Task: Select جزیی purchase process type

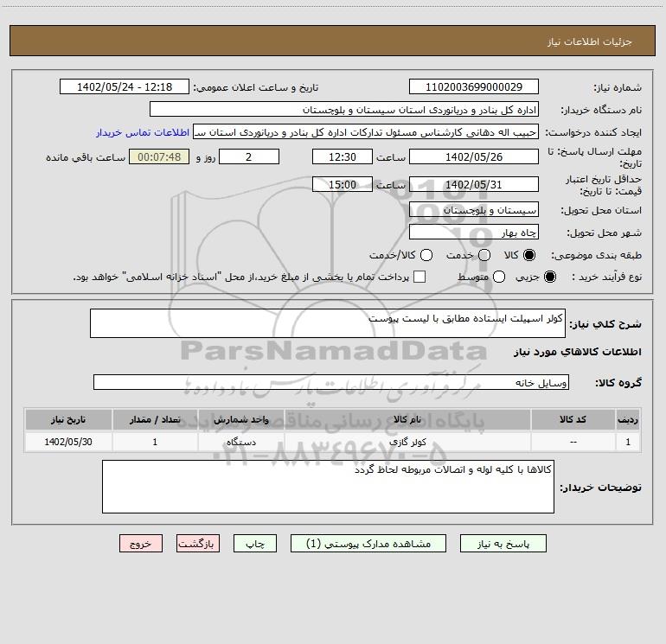Action: tap(550, 277)
